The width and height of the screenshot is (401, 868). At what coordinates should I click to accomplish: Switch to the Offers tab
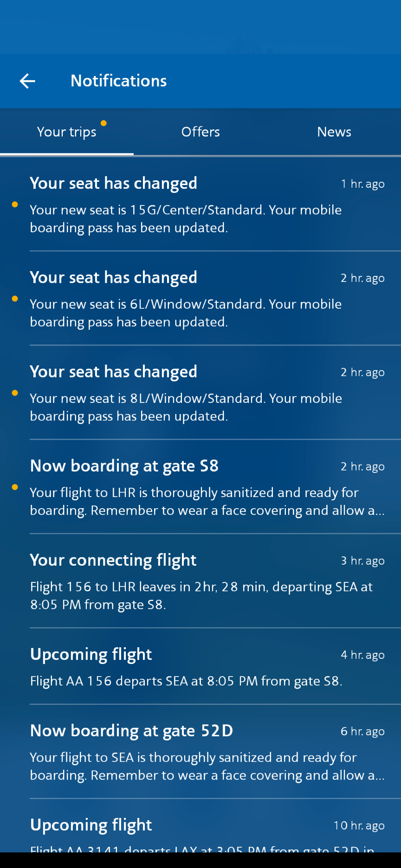[x=200, y=132]
